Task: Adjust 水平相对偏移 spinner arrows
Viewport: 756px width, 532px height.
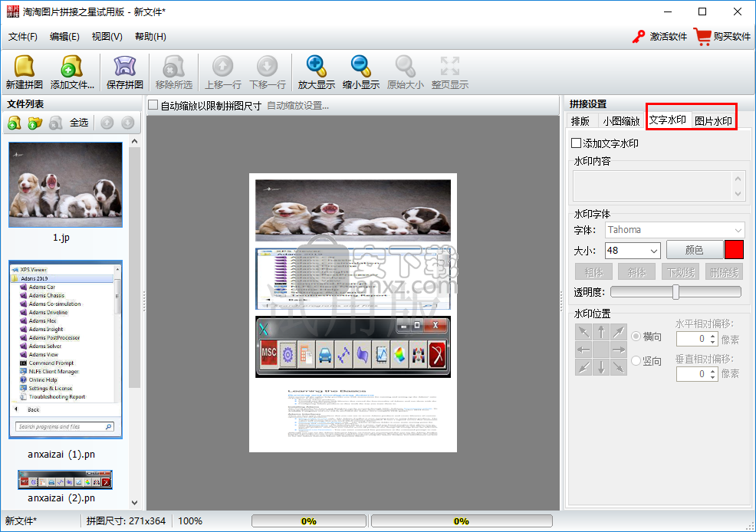Action: [712, 339]
